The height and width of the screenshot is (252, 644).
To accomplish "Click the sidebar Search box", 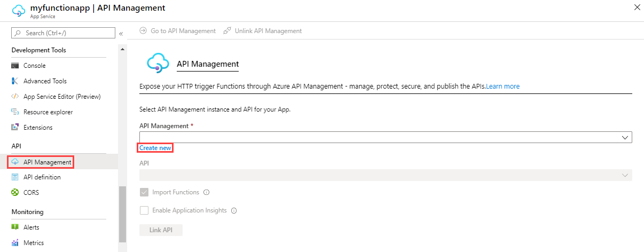I will pyautogui.click(x=63, y=33).
